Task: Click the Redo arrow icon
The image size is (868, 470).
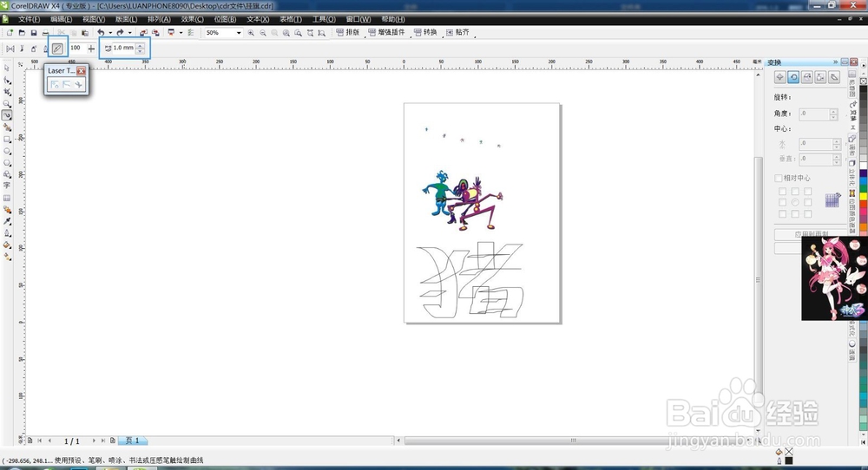Action: click(x=120, y=33)
